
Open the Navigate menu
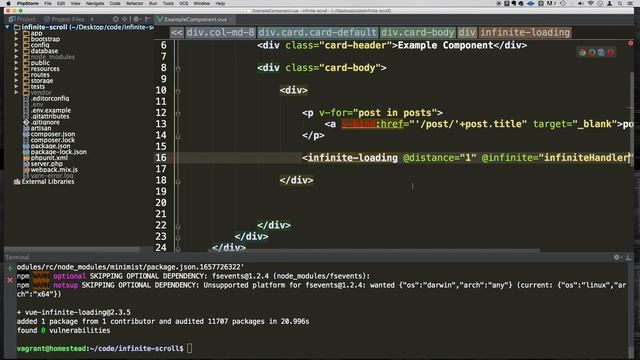[x=95, y=3]
